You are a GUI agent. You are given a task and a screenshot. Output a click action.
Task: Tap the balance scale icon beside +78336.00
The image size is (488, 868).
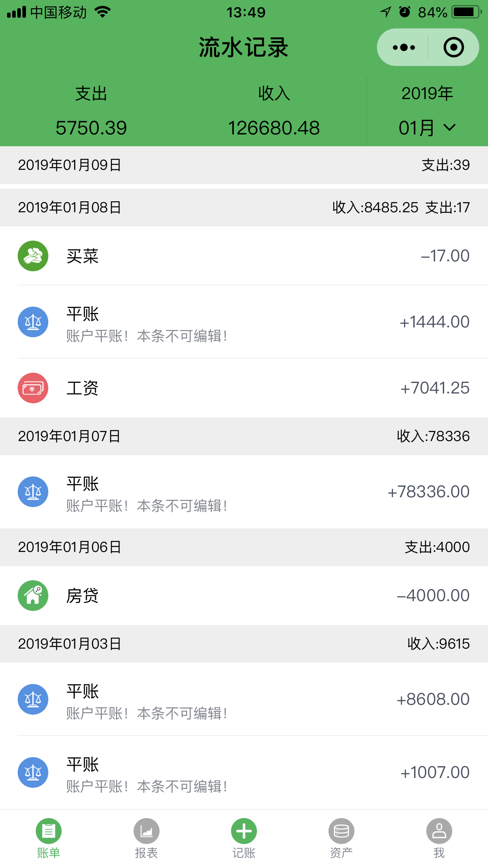click(33, 492)
